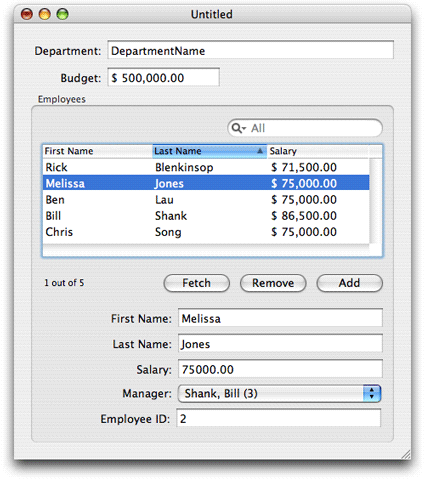The image size is (425, 482).
Task: Click the Remove button
Action: pyautogui.click(x=273, y=283)
